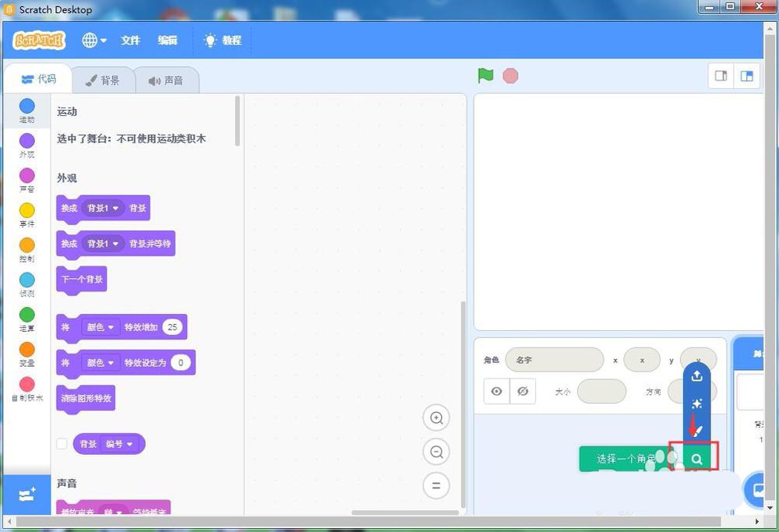The height and width of the screenshot is (532, 779).
Task: Show the sprite using the eye toggle
Action: (x=496, y=391)
